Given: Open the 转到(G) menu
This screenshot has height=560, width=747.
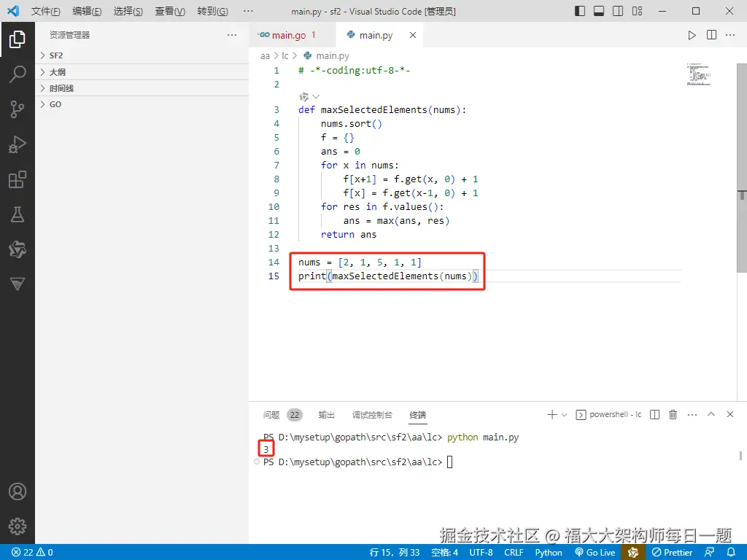Looking at the screenshot, I should point(212,11).
